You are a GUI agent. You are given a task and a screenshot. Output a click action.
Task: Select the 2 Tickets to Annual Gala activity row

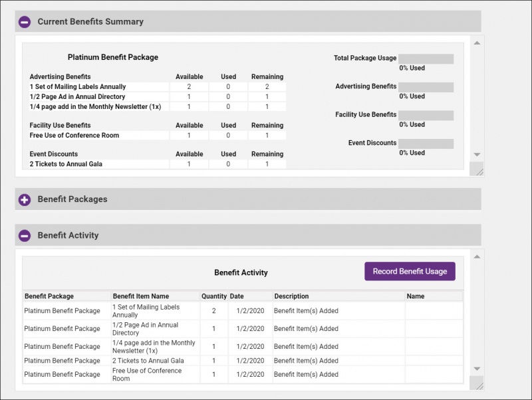coord(199,360)
